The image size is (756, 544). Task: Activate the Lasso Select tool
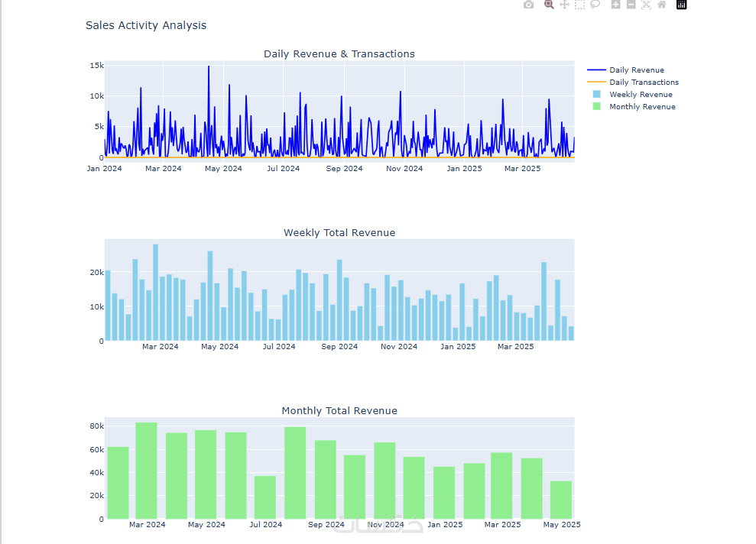595,5
